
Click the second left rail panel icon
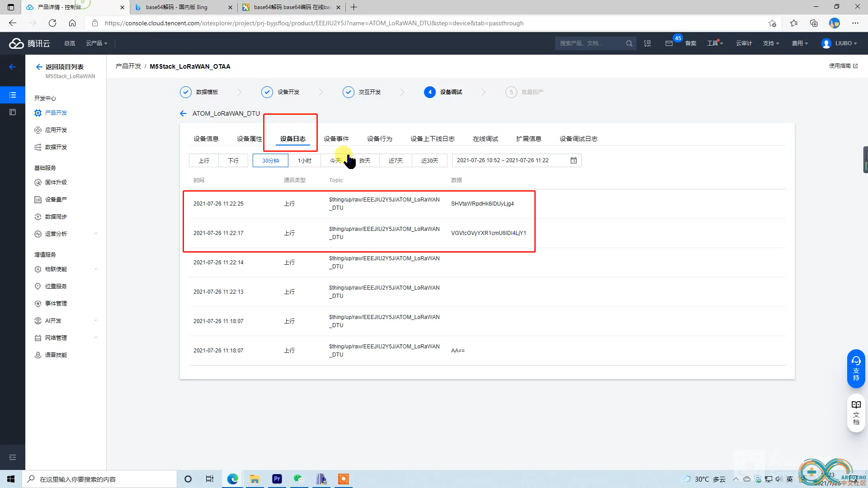coord(13,112)
